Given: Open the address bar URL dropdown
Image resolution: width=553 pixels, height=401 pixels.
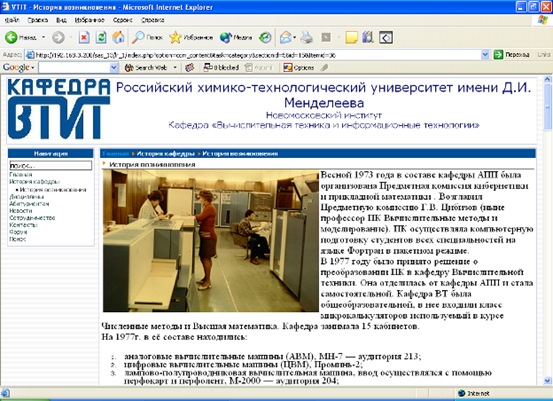Looking at the screenshot, I should click(485, 55).
